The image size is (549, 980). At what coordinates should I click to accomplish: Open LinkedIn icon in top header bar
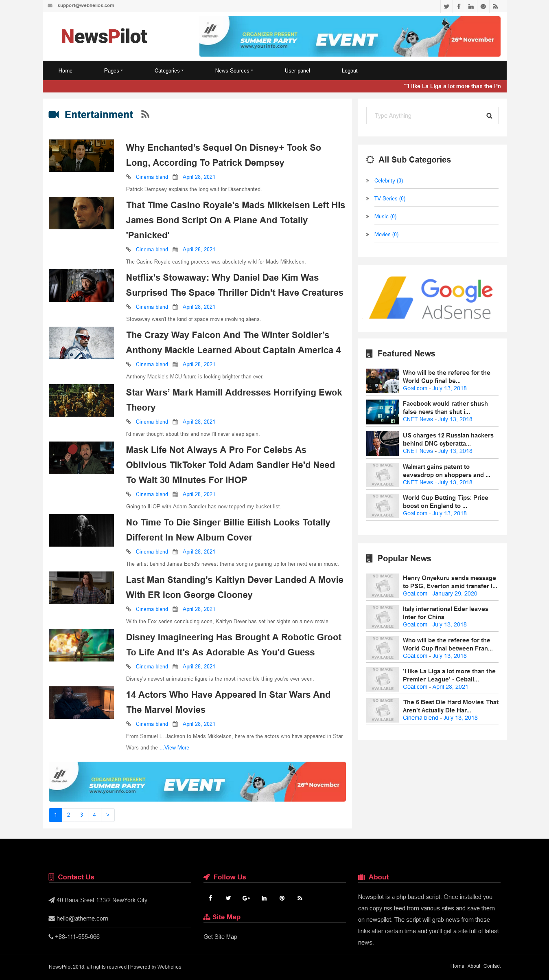(471, 7)
